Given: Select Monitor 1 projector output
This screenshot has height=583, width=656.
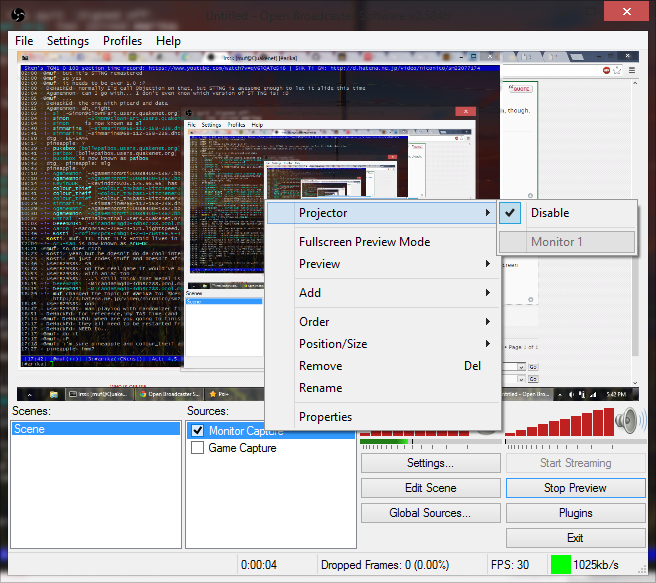Looking at the screenshot, I should [x=567, y=242].
